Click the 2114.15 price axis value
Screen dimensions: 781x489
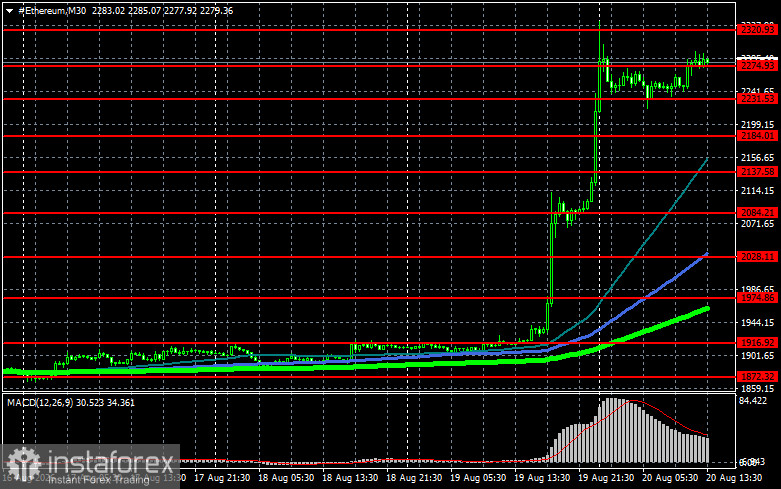(758, 191)
